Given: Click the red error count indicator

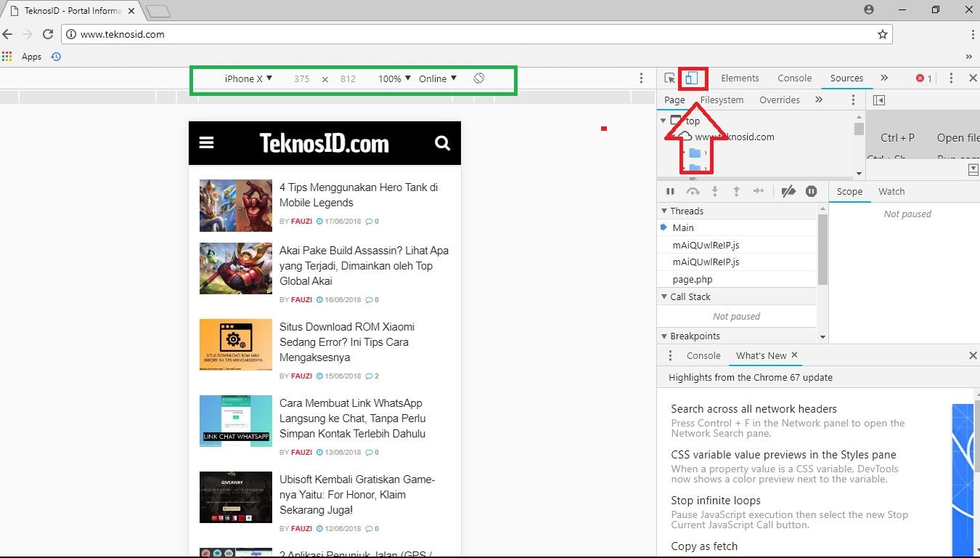Looking at the screenshot, I should click(924, 78).
